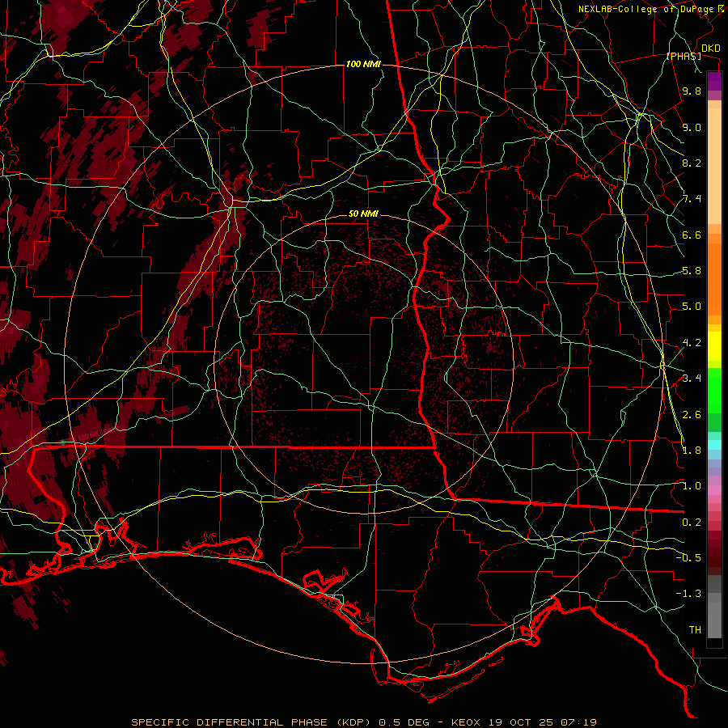
Task: Pick the yellow segment of the color bar
Action: (714, 346)
